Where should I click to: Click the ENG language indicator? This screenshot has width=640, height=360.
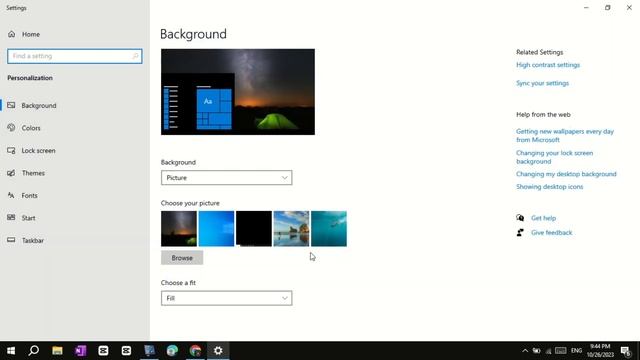coord(576,351)
